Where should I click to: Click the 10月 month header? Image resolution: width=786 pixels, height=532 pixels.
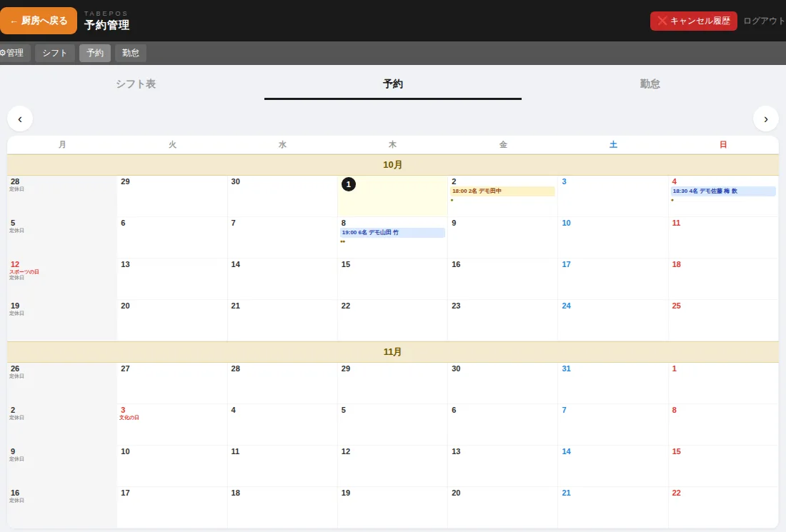click(x=393, y=165)
